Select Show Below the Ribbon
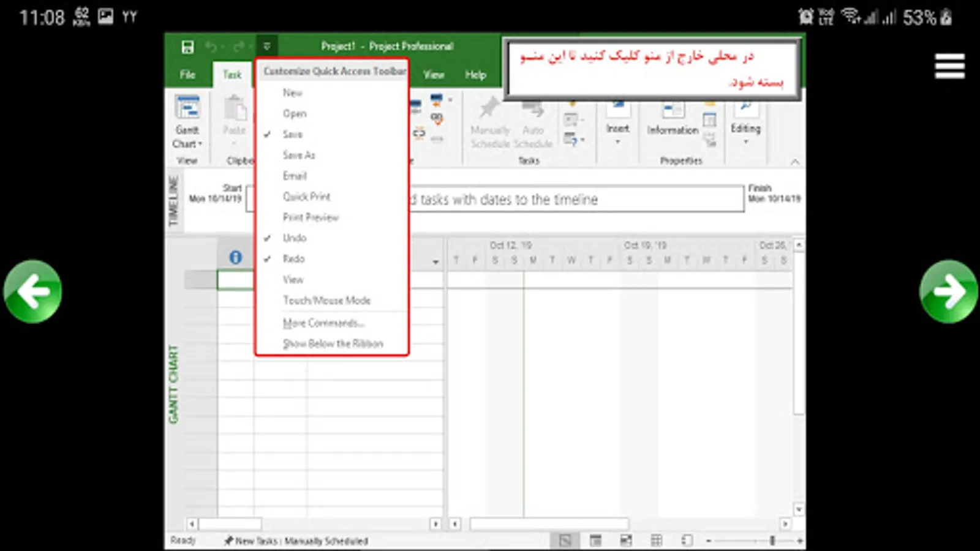The image size is (980, 551). tap(332, 344)
